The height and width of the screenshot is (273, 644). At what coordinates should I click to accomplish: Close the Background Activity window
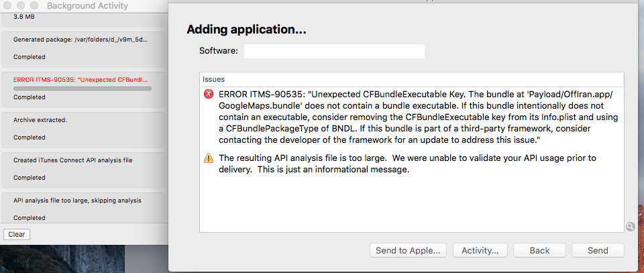pos(7,6)
